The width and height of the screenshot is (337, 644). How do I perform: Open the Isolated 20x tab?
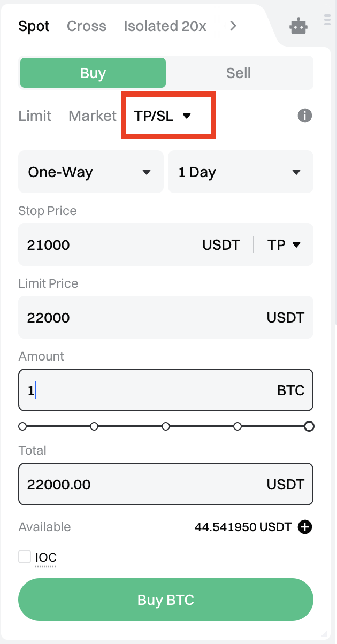click(x=165, y=26)
